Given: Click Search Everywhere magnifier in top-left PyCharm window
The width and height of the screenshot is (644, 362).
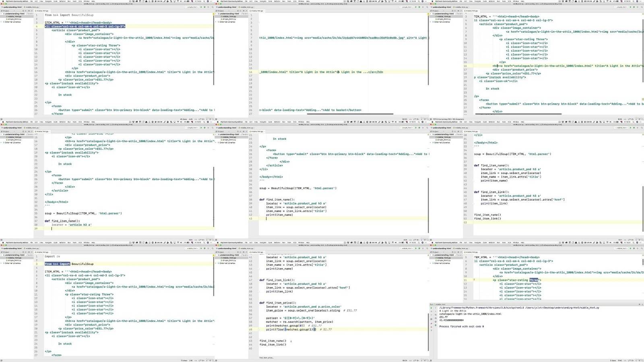Looking at the screenshot, I should (x=212, y=7).
